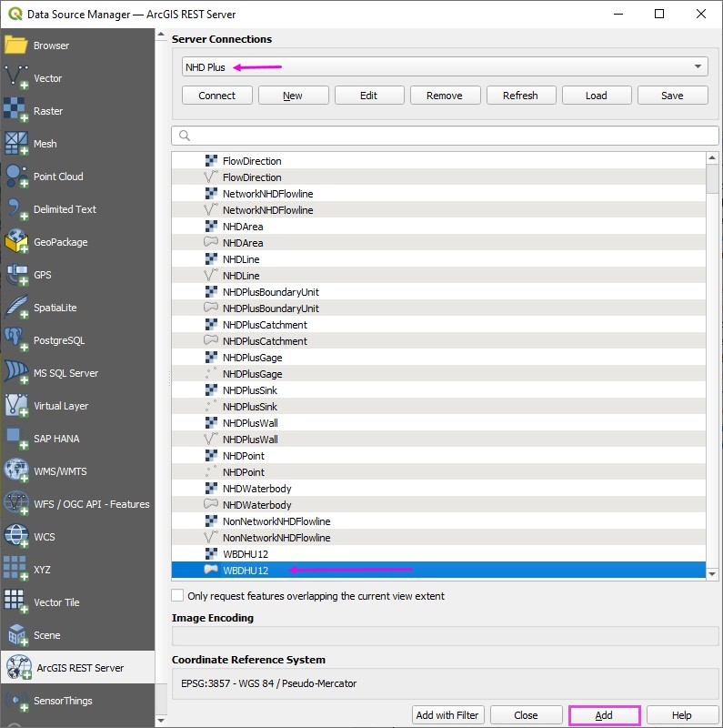Select the XYZ tiles icon
The height and width of the screenshot is (728, 723).
coord(16,570)
